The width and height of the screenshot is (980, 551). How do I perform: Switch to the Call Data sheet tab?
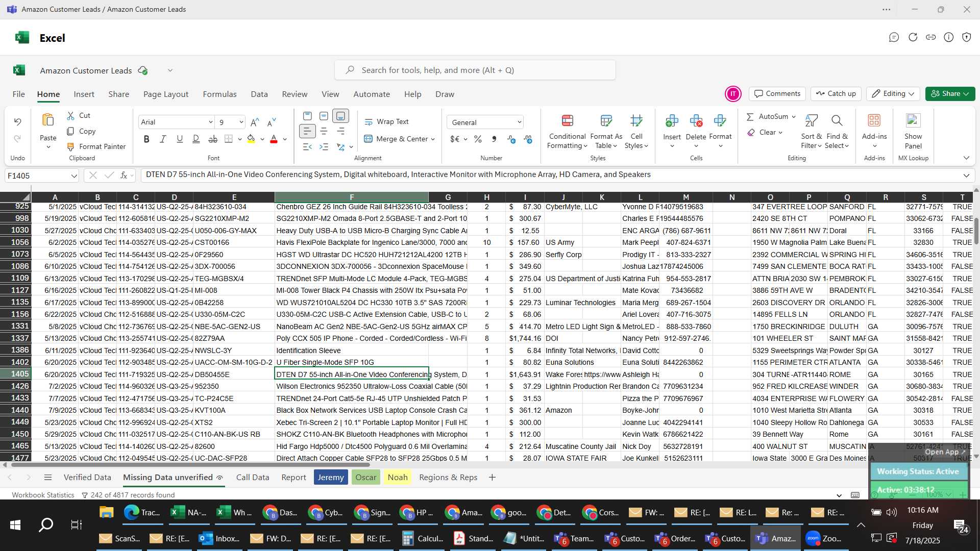tap(253, 478)
